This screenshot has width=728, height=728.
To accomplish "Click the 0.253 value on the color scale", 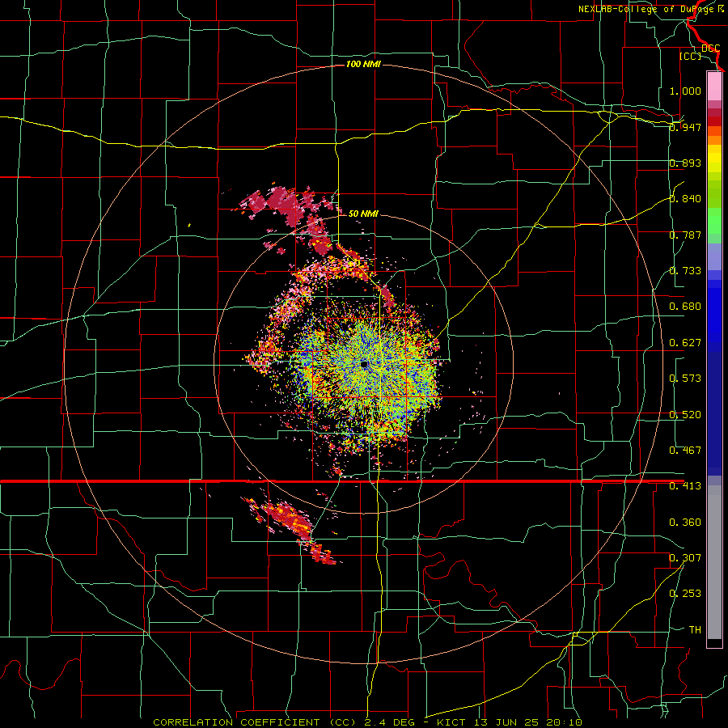I will click(x=685, y=594).
